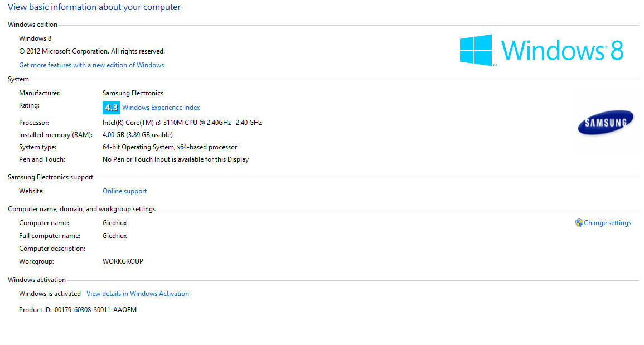Screen dimensions: 644x345
Task: Open View details in Windows Activation
Action: [138, 294]
